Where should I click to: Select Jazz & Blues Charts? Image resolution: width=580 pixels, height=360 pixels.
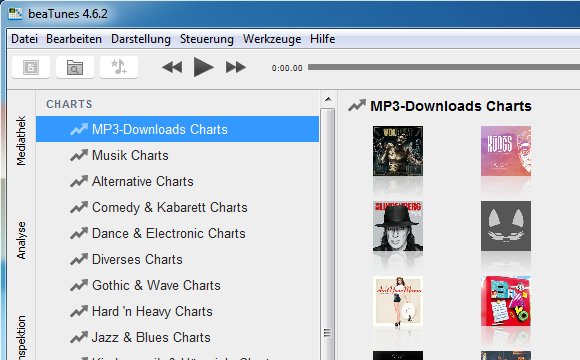click(177, 337)
